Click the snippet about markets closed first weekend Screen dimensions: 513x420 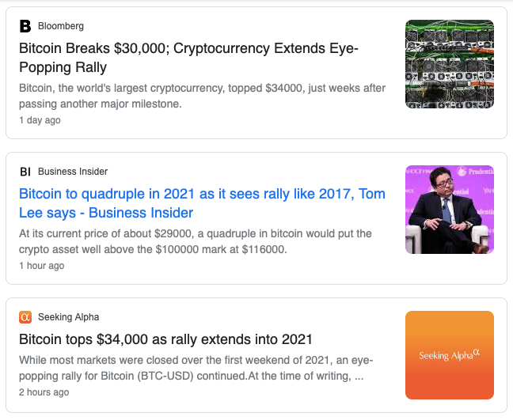pyautogui.click(x=196, y=368)
